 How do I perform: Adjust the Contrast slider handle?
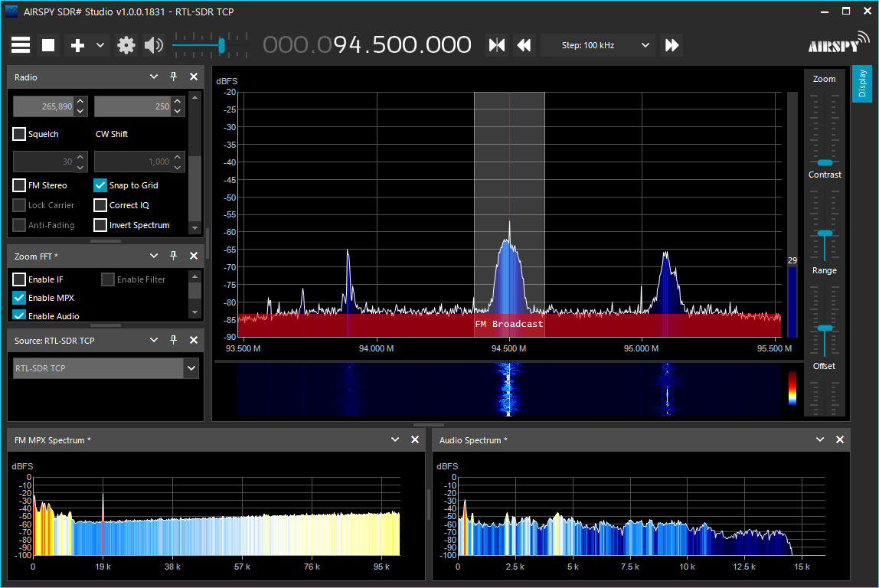(825, 234)
